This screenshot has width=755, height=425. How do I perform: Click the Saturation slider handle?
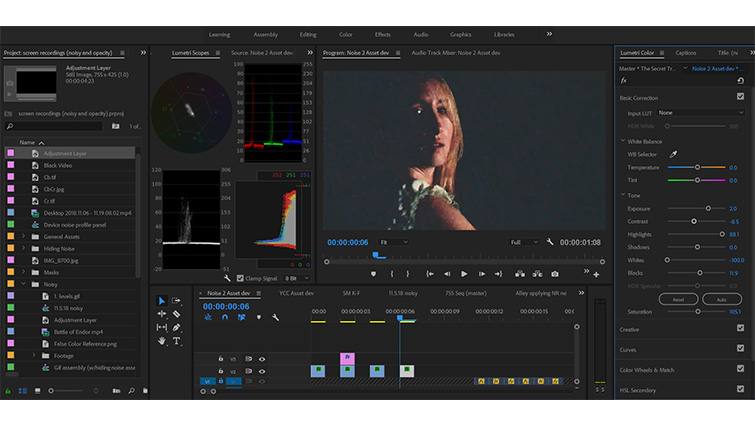698,311
